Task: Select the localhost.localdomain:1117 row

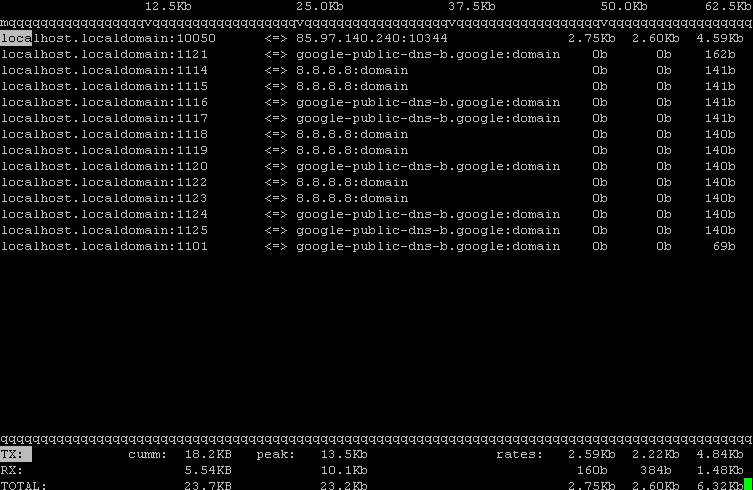Action: click(368, 118)
